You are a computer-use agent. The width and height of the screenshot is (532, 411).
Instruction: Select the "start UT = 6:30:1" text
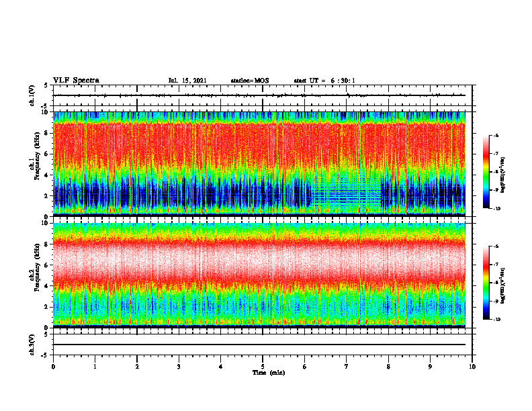[x=324, y=81]
